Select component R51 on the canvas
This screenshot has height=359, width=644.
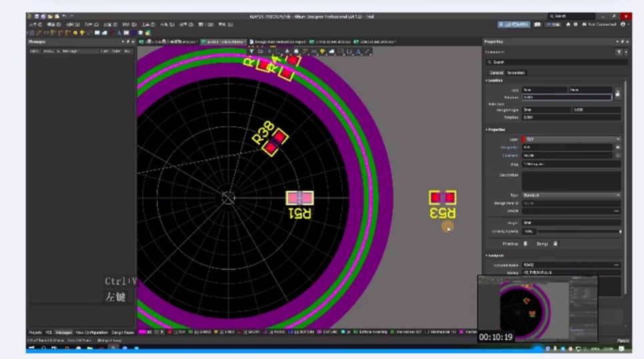click(300, 198)
